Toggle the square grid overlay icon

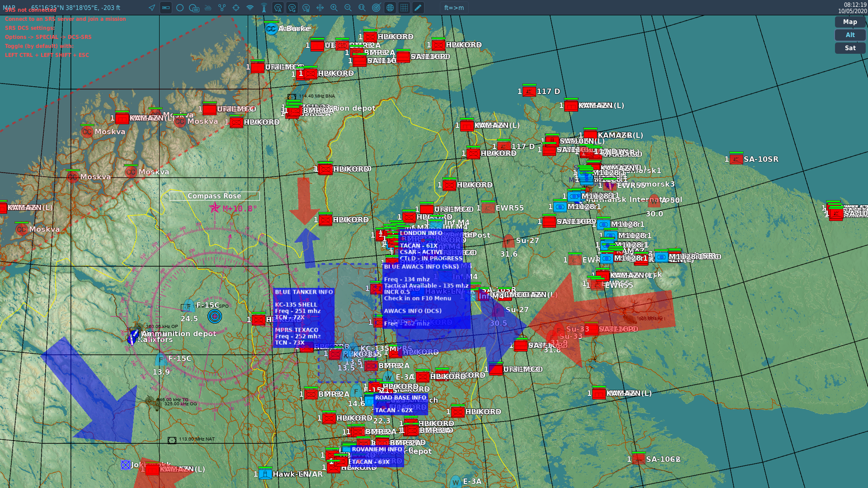point(404,8)
